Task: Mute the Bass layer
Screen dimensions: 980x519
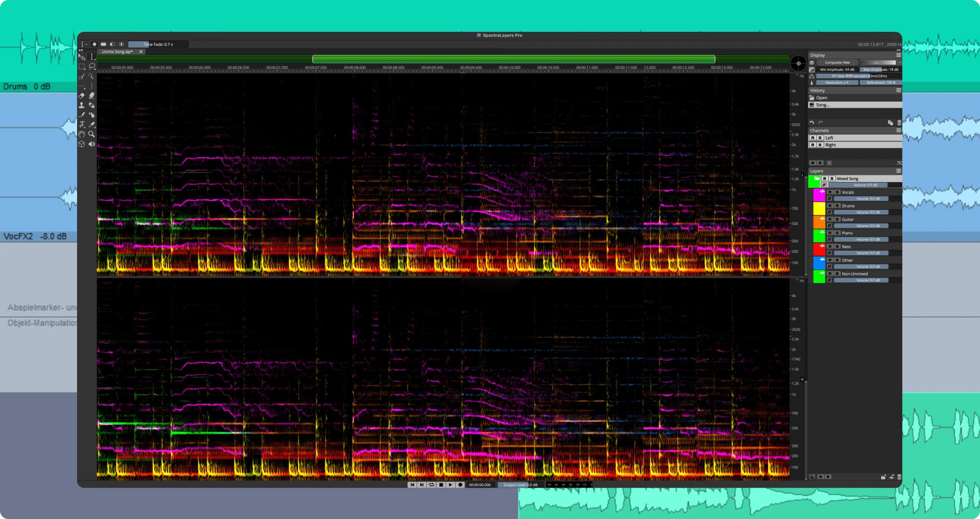Action: coord(830,247)
